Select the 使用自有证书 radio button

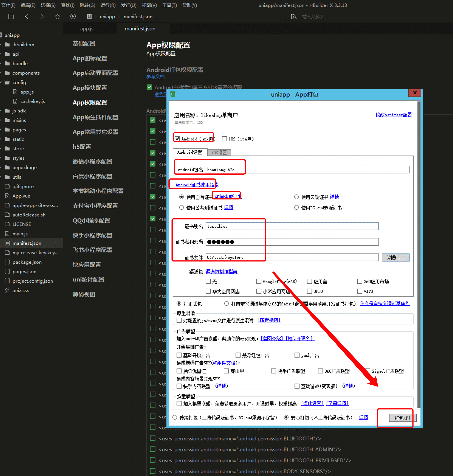coord(182,197)
